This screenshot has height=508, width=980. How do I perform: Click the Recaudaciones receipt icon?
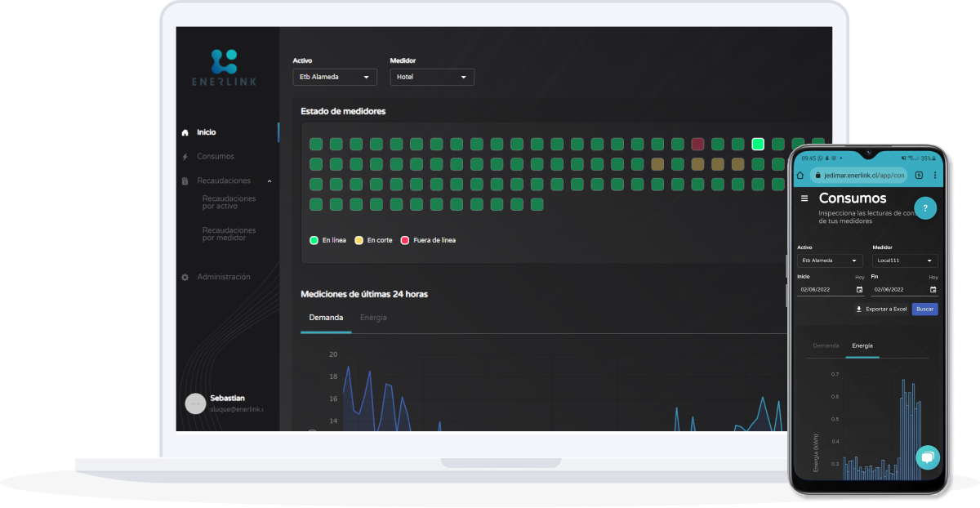pyautogui.click(x=185, y=180)
